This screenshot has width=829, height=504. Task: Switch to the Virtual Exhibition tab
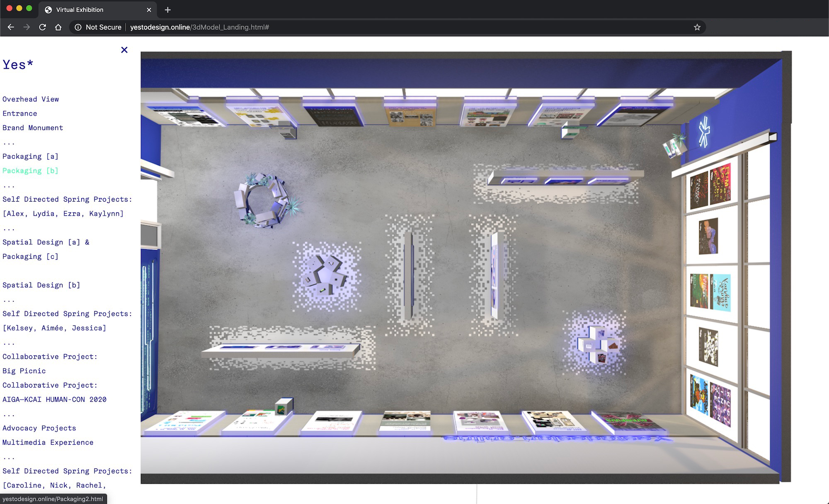click(80, 10)
